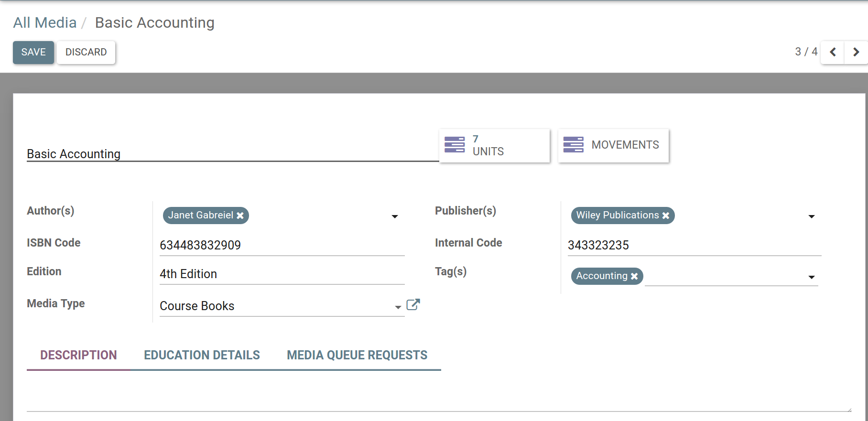868x421 pixels.
Task: Expand the Publisher(s) dropdown
Action: click(811, 216)
